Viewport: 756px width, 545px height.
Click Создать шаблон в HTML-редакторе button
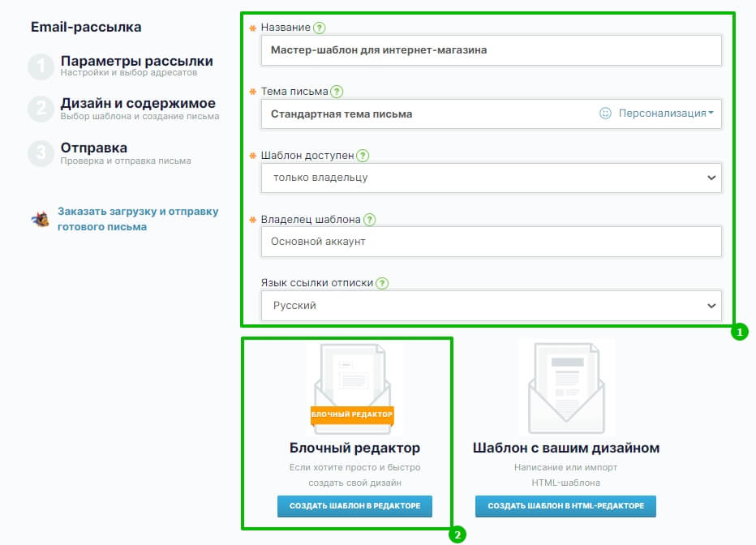click(x=565, y=506)
